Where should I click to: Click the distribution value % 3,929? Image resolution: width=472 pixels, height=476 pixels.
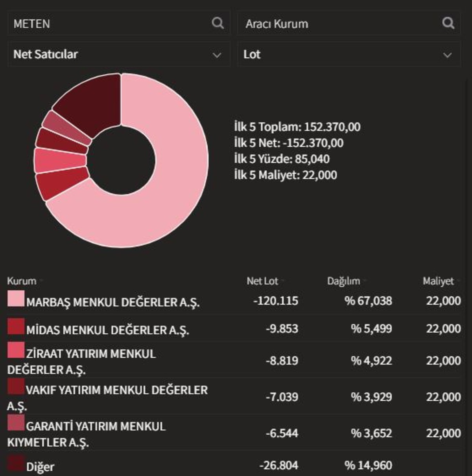pyautogui.click(x=371, y=397)
